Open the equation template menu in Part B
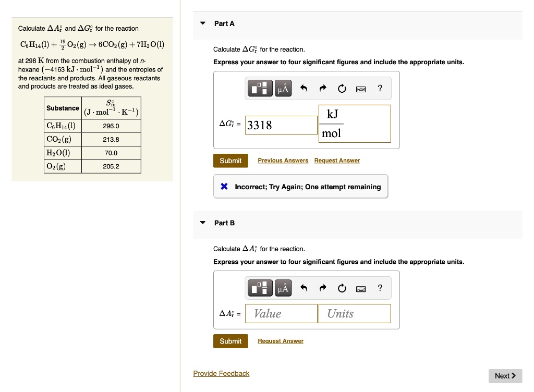Image resolution: width=534 pixels, height=392 pixels. click(x=260, y=288)
